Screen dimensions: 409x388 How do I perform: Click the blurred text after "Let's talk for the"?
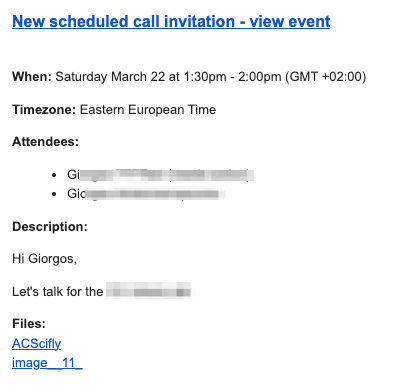pyautogui.click(x=149, y=290)
